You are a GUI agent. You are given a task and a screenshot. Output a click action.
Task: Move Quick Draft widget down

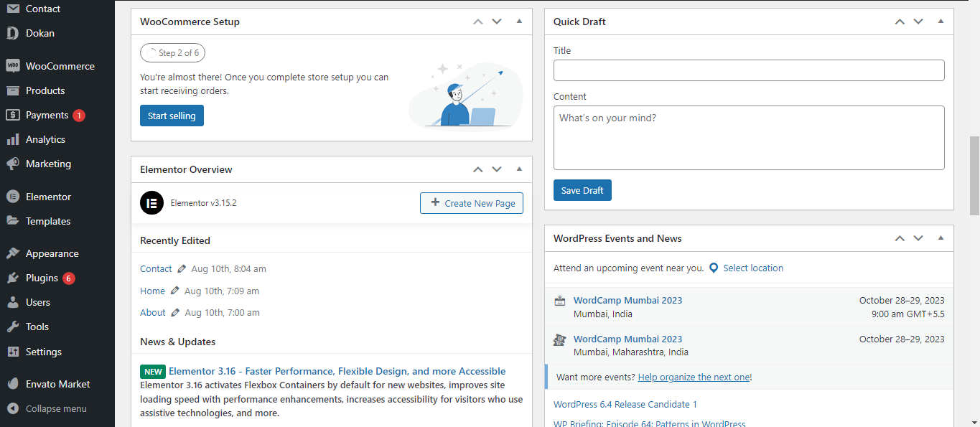[918, 22]
